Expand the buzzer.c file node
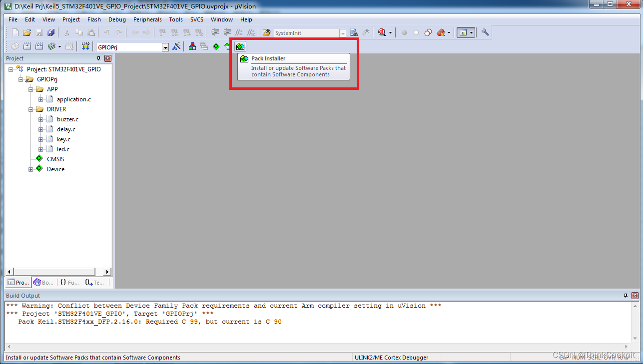 tap(40, 119)
